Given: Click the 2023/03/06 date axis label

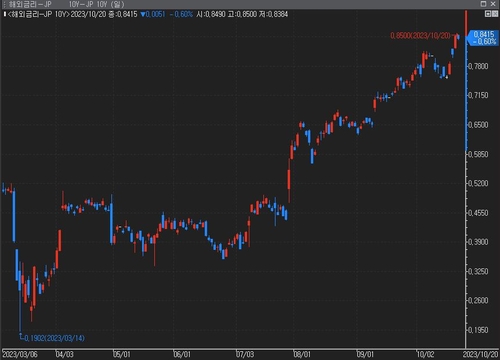Looking at the screenshot, I should coord(20,354).
